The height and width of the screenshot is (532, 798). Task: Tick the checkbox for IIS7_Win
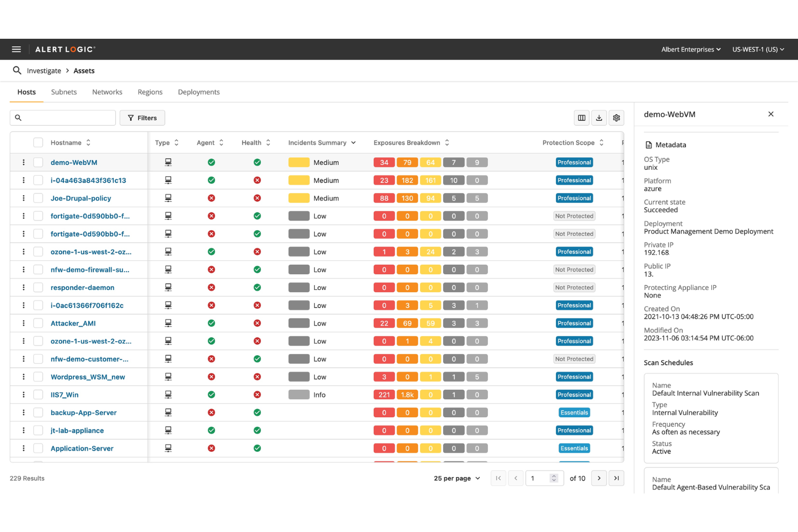[x=38, y=394]
